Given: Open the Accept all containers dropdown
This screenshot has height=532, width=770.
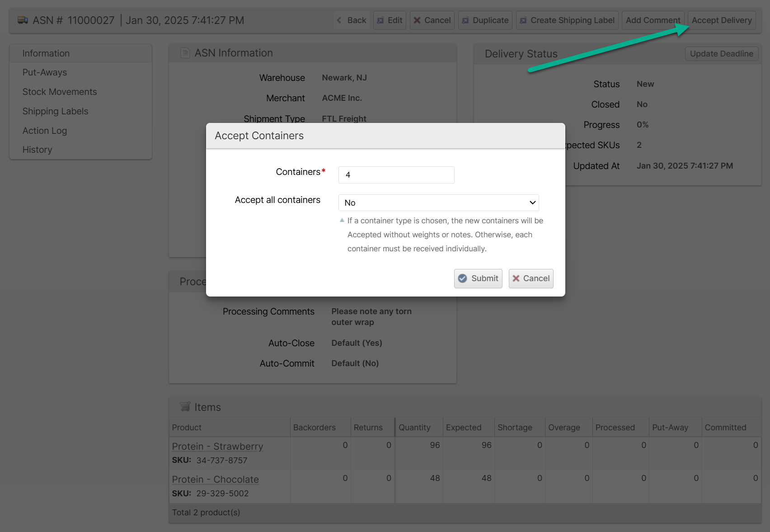Looking at the screenshot, I should click(x=438, y=202).
